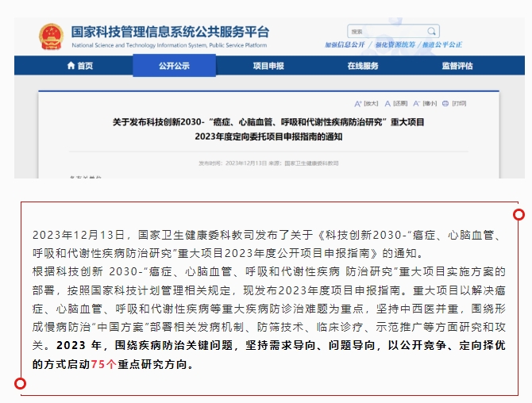This screenshot has height=403, width=532.
Task: Click the national emblem logo
Action: (51, 36)
